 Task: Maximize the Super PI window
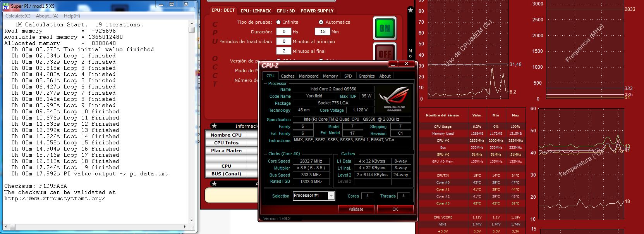pyautogui.click(x=171, y=4)
